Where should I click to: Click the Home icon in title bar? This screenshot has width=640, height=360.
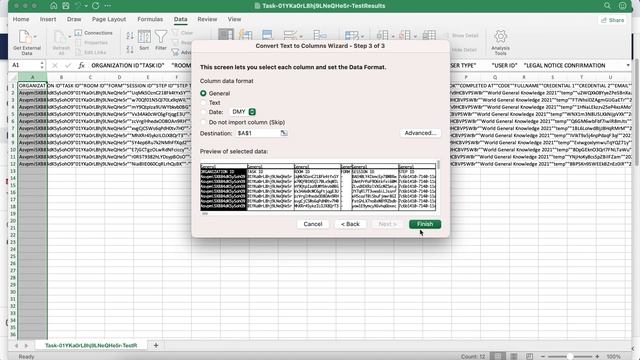53,6
